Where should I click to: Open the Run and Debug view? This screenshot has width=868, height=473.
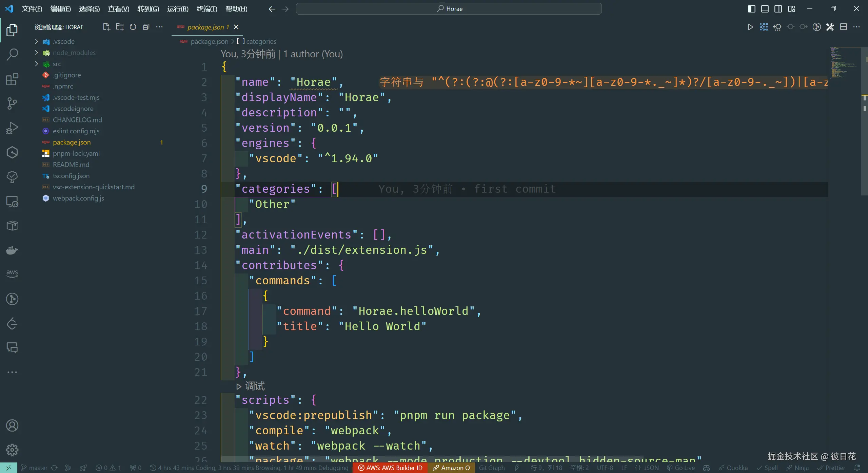point(12,128)
